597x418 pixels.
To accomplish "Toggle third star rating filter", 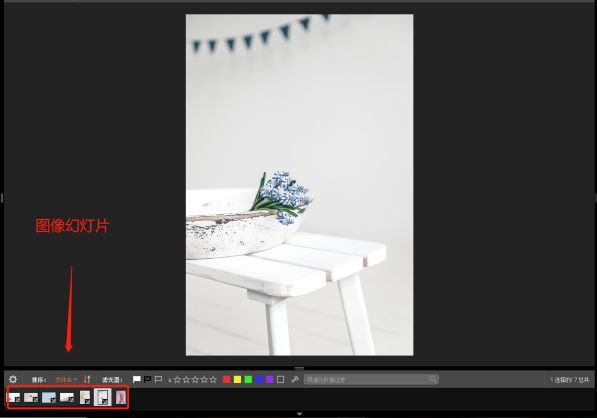I will pyautogui.click(x=195, y=380).
